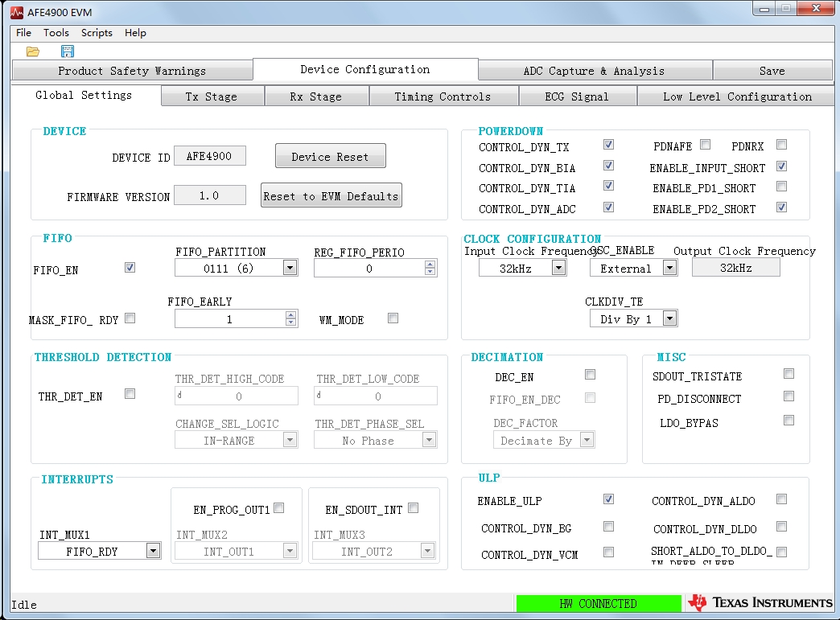840x620 pixels.
Task: Open the Help menu
Action: point(135,33)
